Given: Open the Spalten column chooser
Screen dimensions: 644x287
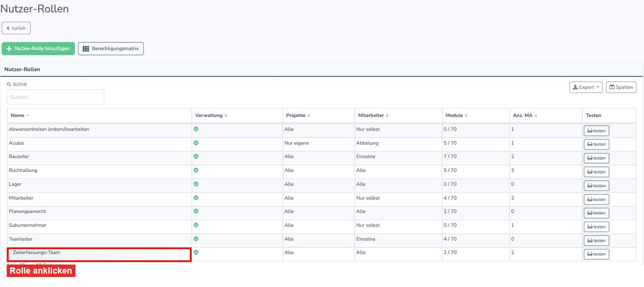Looking at the screenshot, I should click(621, 87).
